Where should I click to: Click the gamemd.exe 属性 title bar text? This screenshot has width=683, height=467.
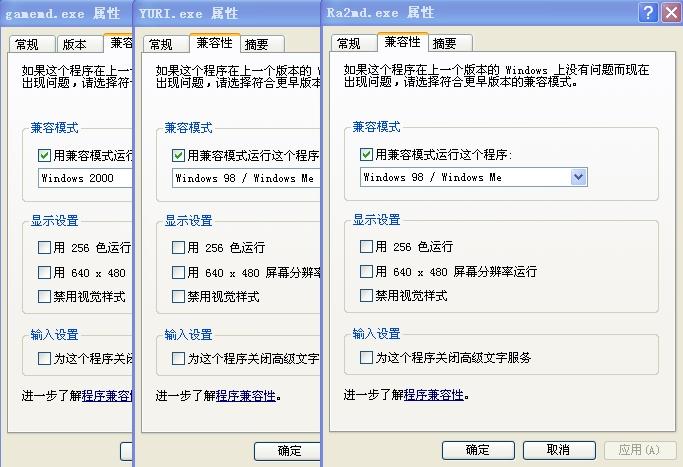pos(62,13)
